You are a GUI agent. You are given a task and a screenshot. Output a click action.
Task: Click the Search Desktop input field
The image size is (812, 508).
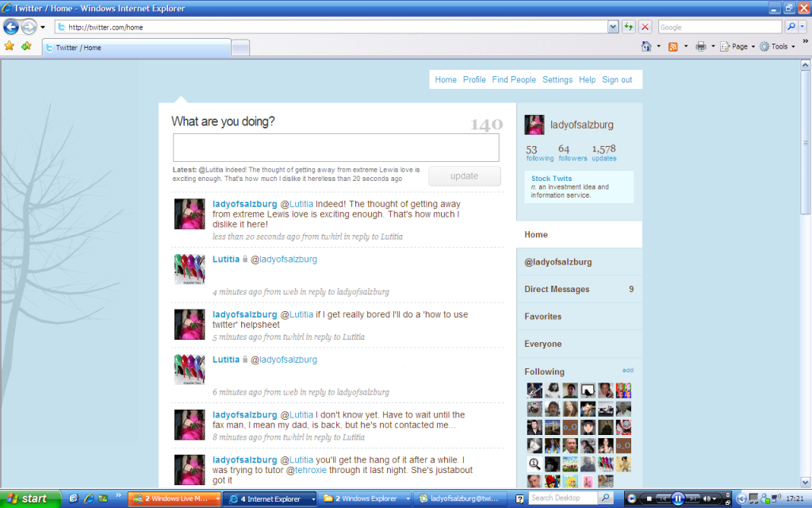point(563,498)
